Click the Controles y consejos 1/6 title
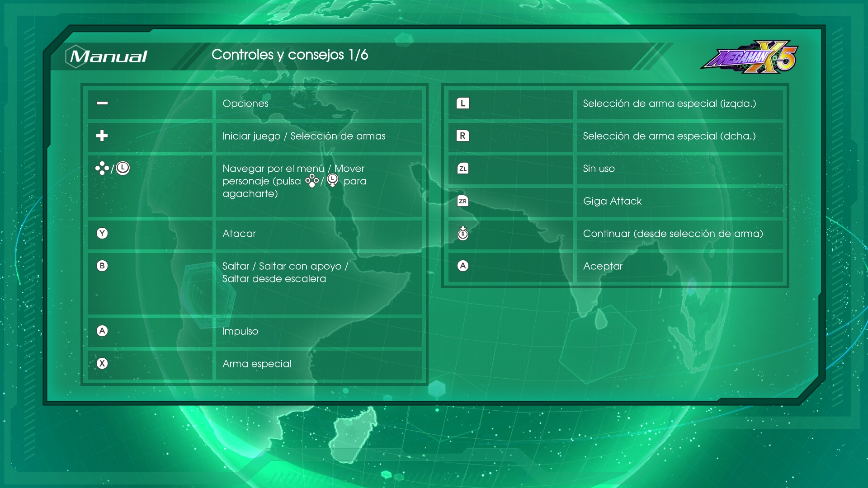868x488 pixels. pyautogui.click(x=290, y=55)
